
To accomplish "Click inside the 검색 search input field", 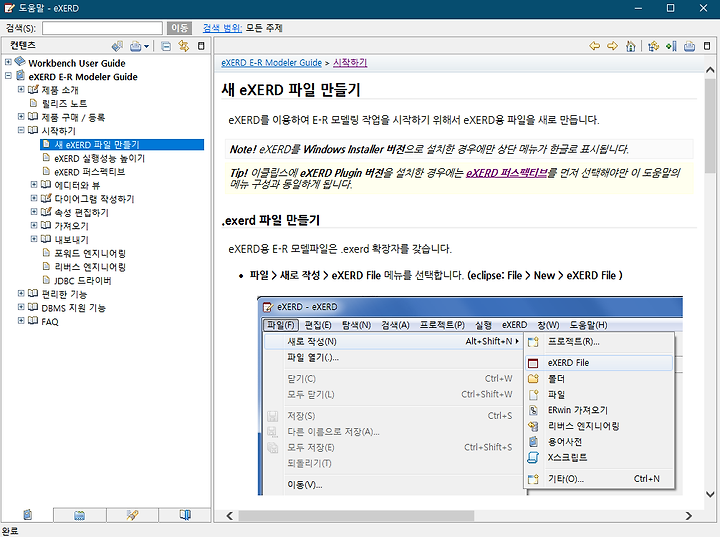I will (102, 28).
